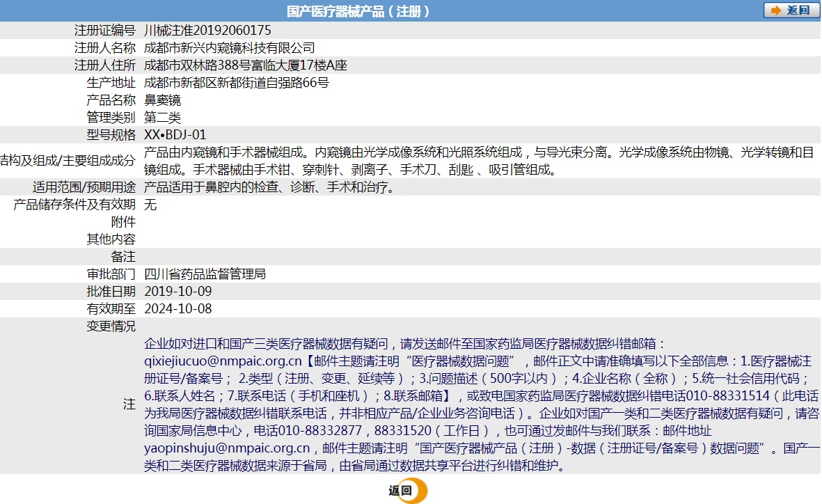The height and width of the screenshot is (504, 822).
Task: Click the 注 label beside the notice
Action: (129, 404)
